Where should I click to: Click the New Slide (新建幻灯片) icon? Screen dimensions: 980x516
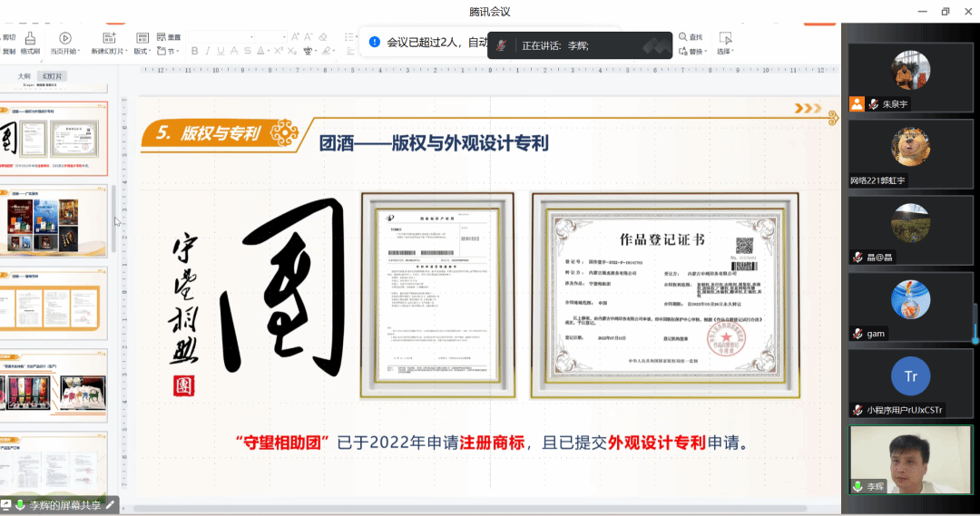(x=109, y=38)
